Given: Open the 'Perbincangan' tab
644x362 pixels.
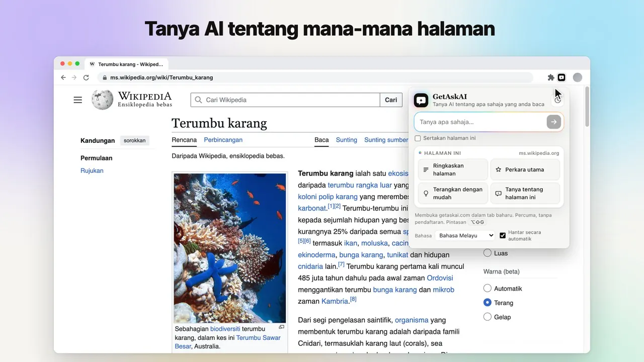Looking at the screenshot, I should (223, 140).
